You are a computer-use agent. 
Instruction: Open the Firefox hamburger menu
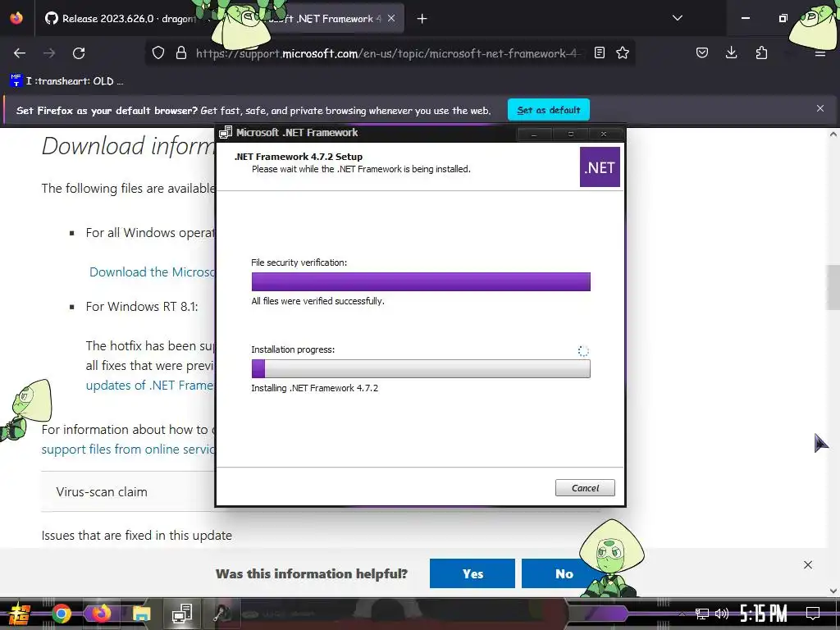819,53
